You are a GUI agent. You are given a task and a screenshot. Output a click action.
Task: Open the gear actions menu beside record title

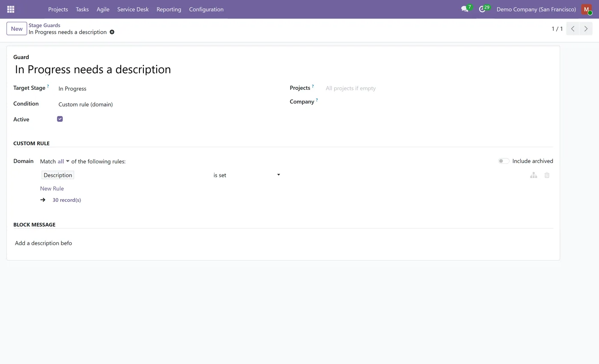coord(112,32)
